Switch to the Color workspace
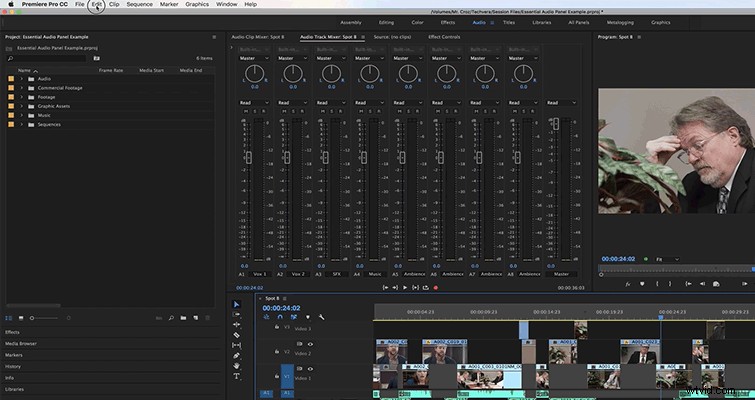This screenshot has width=755, height=400. point(417,23)
